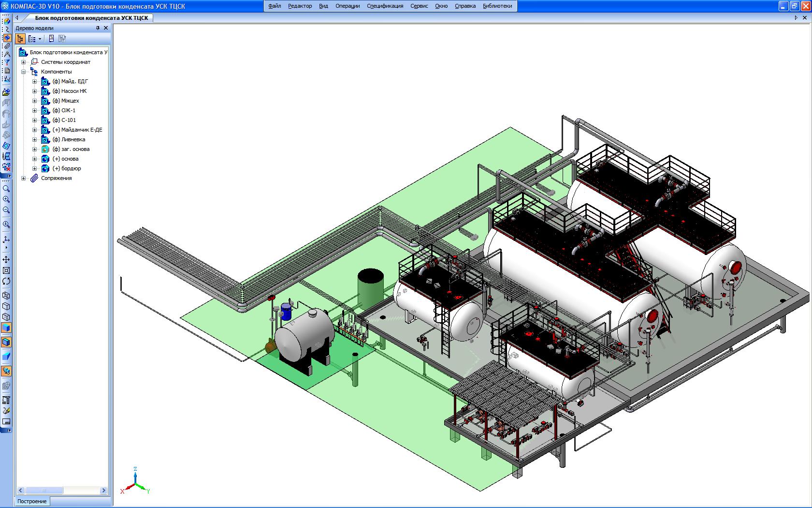The width and height of the screenshot is (812, 508).
Task: Collapse the Компоненты tree node
Action: click(23, 72)
